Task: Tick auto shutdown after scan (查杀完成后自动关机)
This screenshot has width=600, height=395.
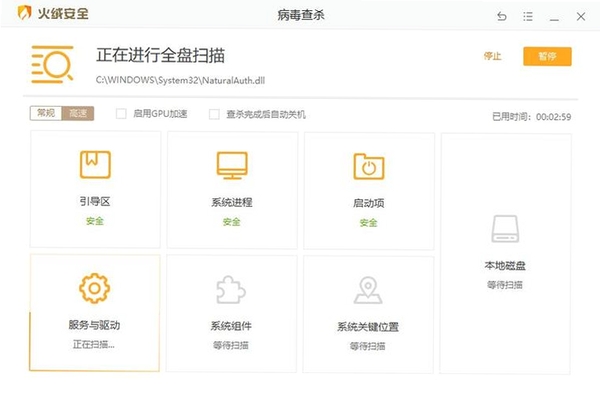Action: (214, 114)
